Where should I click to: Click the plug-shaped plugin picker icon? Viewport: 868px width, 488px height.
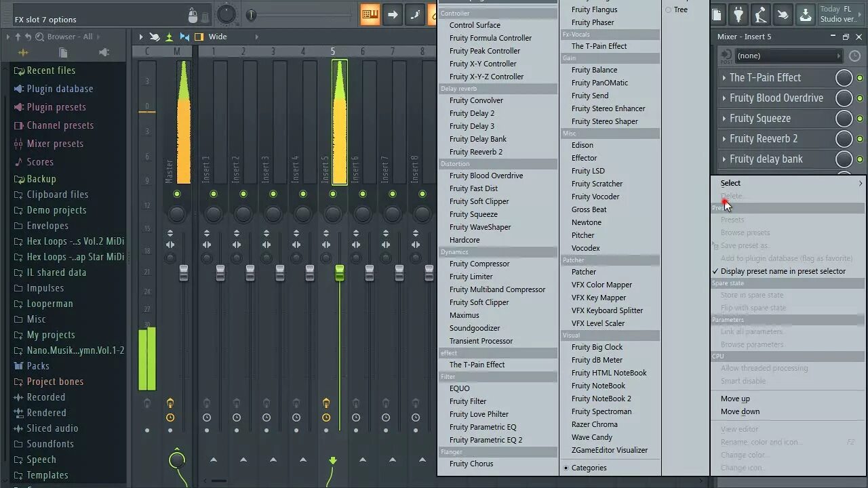tap(738, 14)
